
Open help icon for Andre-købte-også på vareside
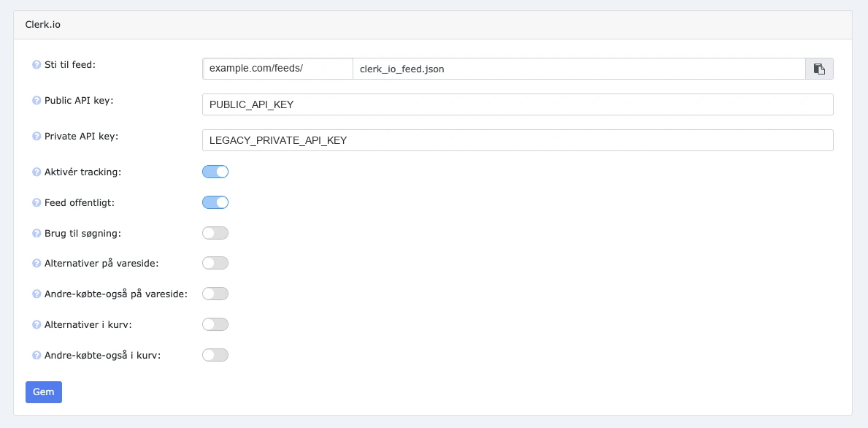(x=37, y=294)
